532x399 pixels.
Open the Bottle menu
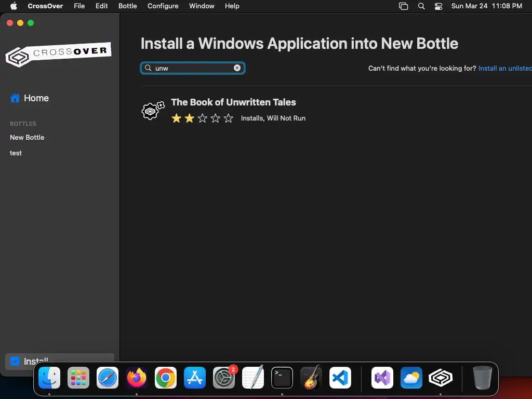[128, 6]
